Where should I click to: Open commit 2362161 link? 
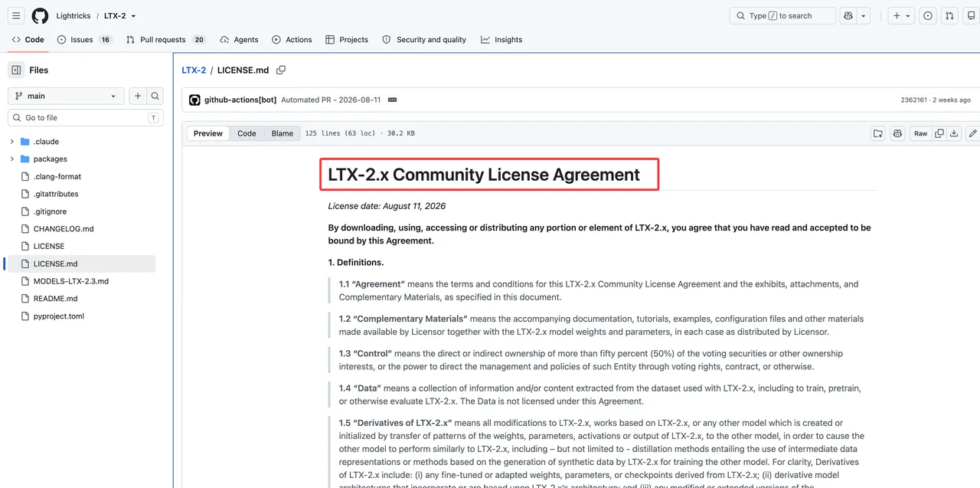pos(913,100)
